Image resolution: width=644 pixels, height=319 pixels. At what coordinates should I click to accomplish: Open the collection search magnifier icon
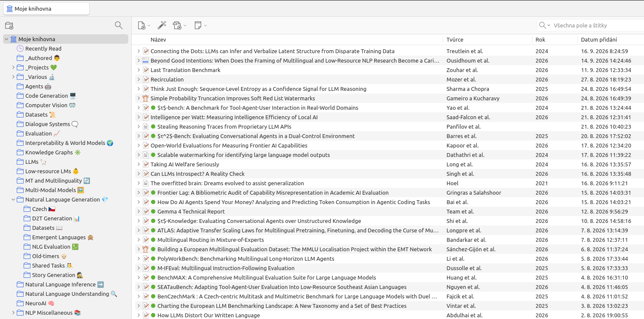pyautogui.click(x=119, y=25)
